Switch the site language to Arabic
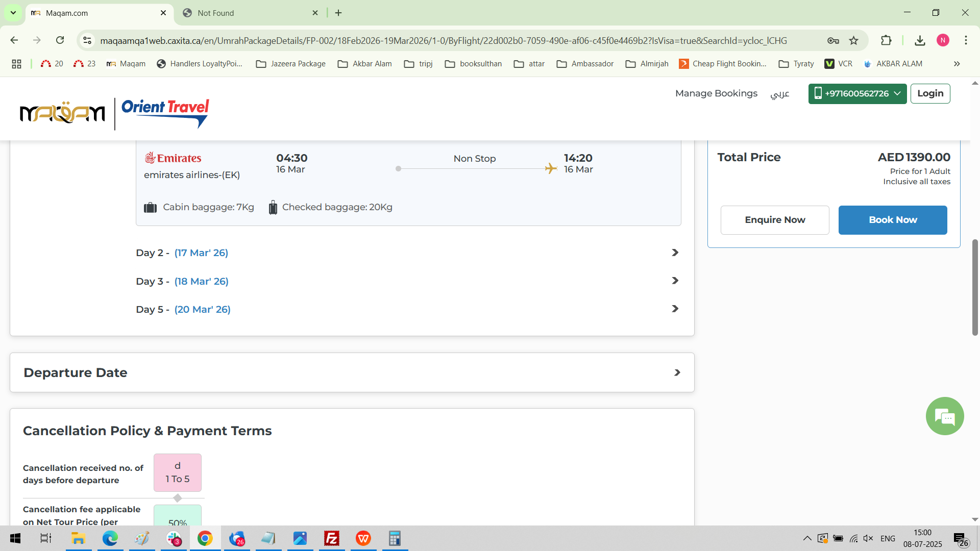The image size is (980, 551). pyautogui.click(x=779, y=94)
